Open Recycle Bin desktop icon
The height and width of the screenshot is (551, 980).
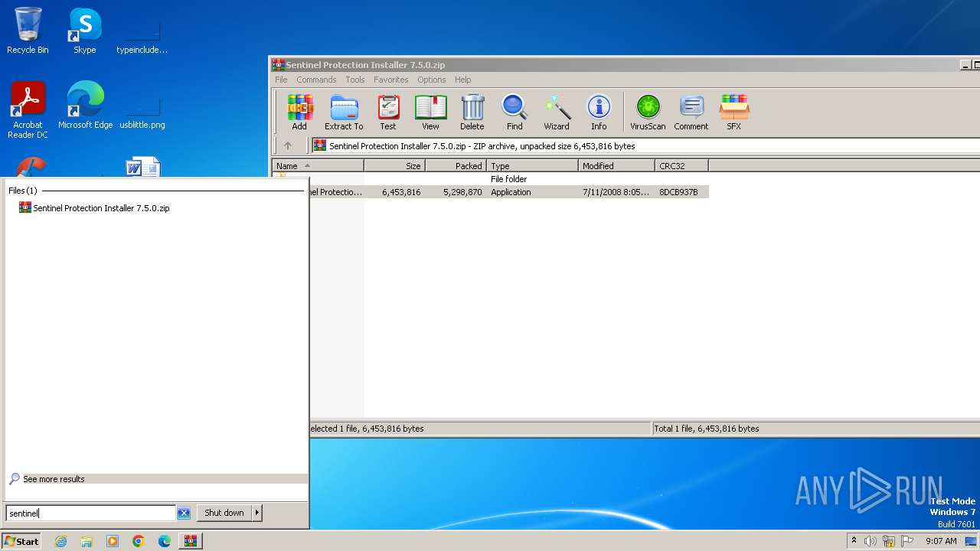point(28,31)
